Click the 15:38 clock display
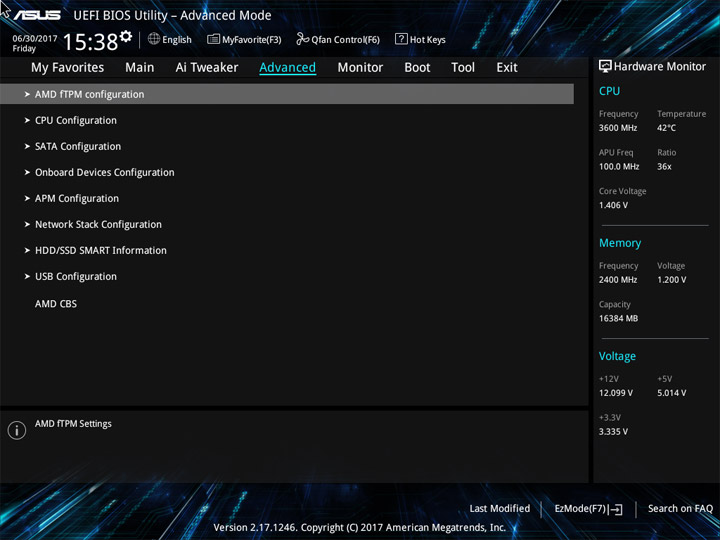 90,42
